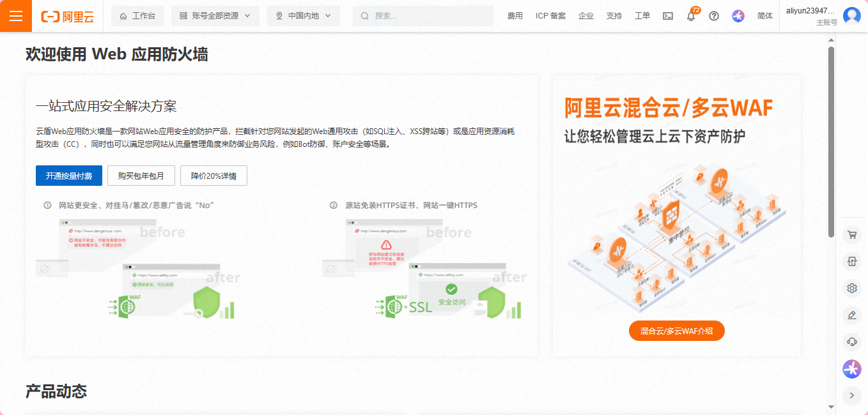The image size is (868, 415).
Task: Click the aliyun23947 account name
Action: coord(810,11)
